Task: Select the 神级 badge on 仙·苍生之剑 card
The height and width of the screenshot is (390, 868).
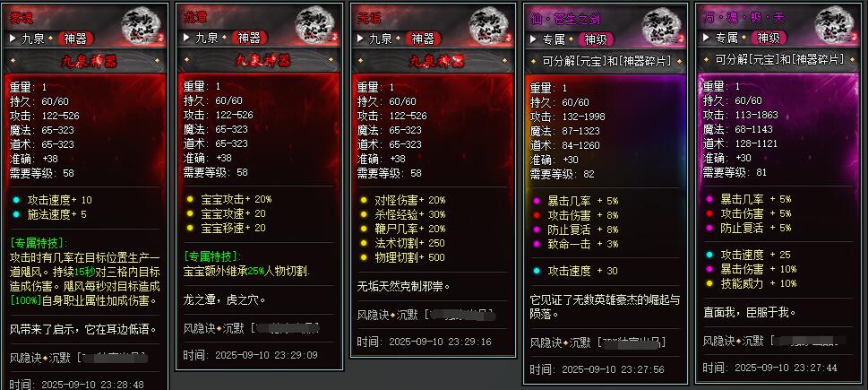Action: [596, 39]
